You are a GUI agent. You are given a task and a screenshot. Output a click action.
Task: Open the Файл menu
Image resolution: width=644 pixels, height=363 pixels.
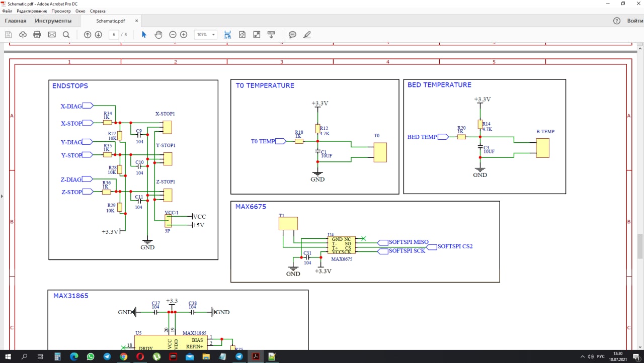8,11
